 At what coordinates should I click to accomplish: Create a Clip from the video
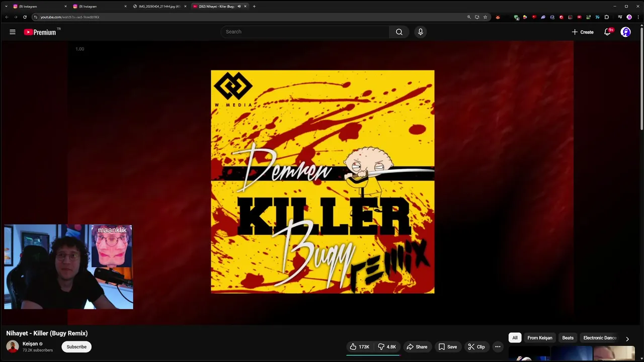pyautogui.click(x=476, y=346)
